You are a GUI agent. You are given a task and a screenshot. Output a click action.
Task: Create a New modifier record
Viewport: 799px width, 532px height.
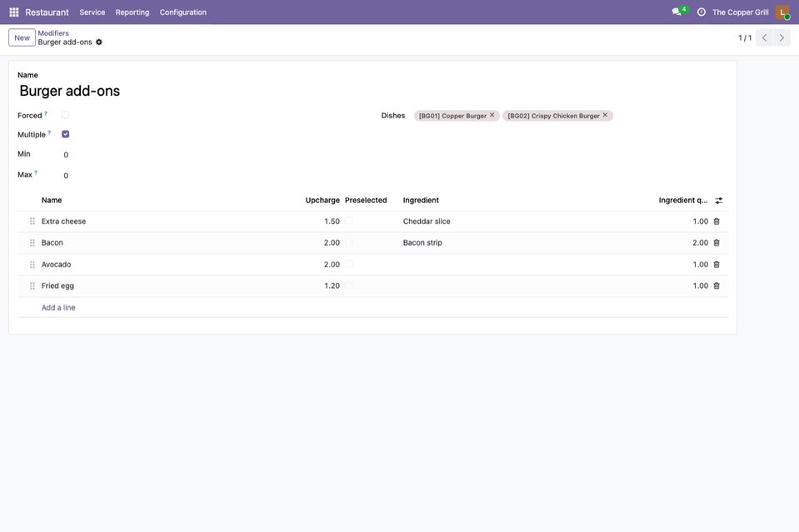22,37
